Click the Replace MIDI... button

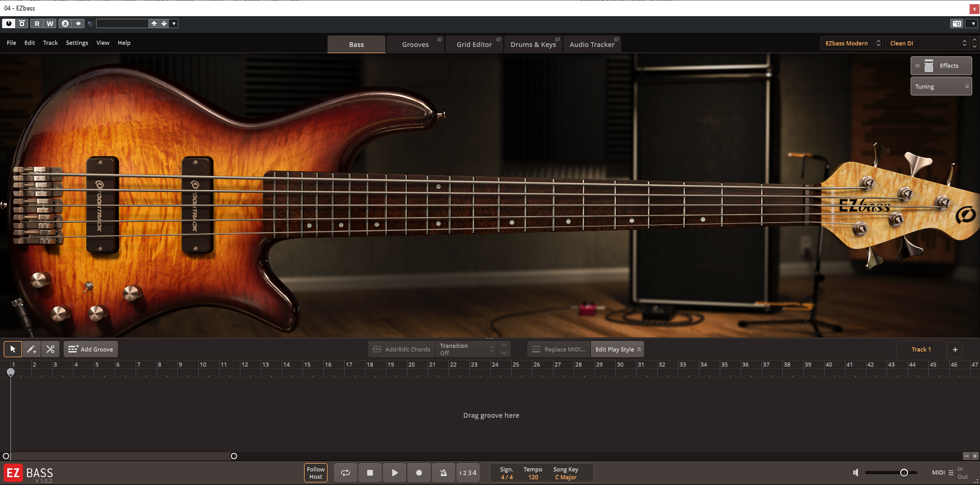[x=559, y=349]
